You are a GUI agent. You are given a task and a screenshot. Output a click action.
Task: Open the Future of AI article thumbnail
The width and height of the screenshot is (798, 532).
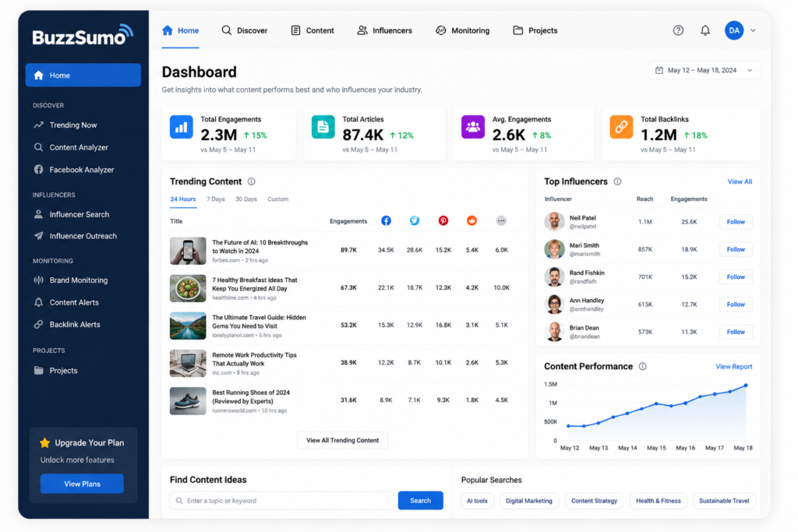pyautogui.click(x=188, y=251)
